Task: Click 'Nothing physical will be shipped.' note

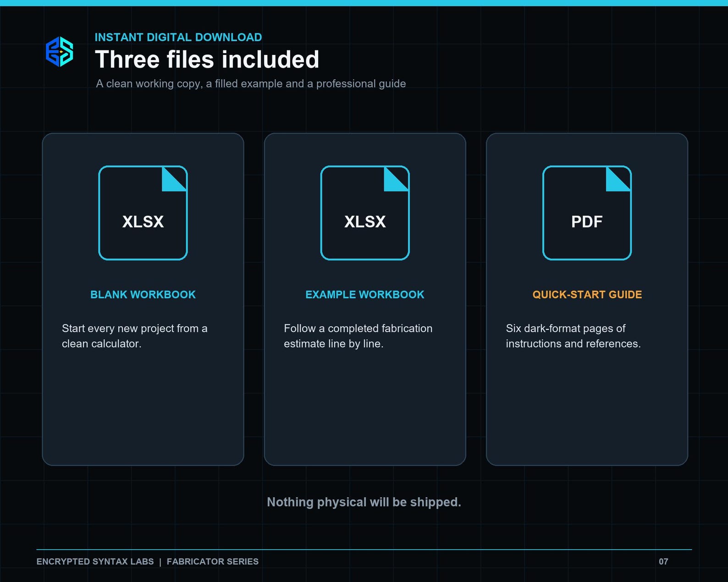Action: point(364,502)
